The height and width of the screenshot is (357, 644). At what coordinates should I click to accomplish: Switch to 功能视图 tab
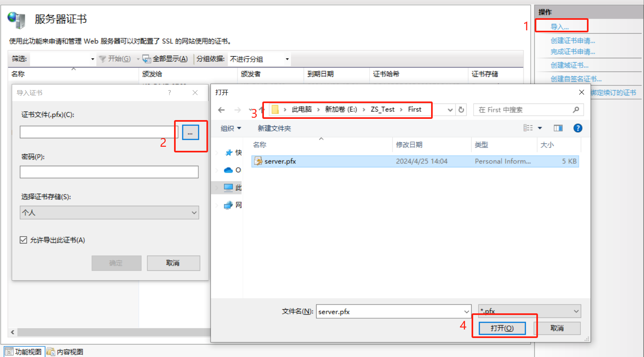tap(23, 352)
